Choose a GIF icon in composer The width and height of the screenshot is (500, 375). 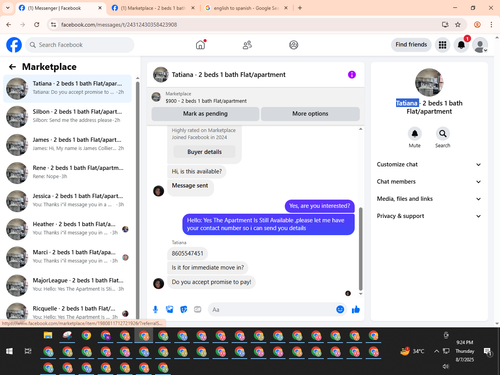click(198, 310)
